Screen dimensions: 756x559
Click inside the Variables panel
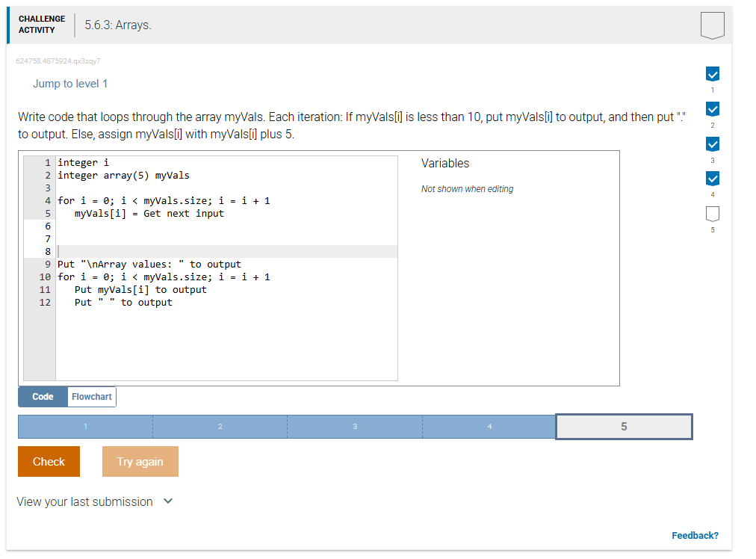tap(508, 224)
